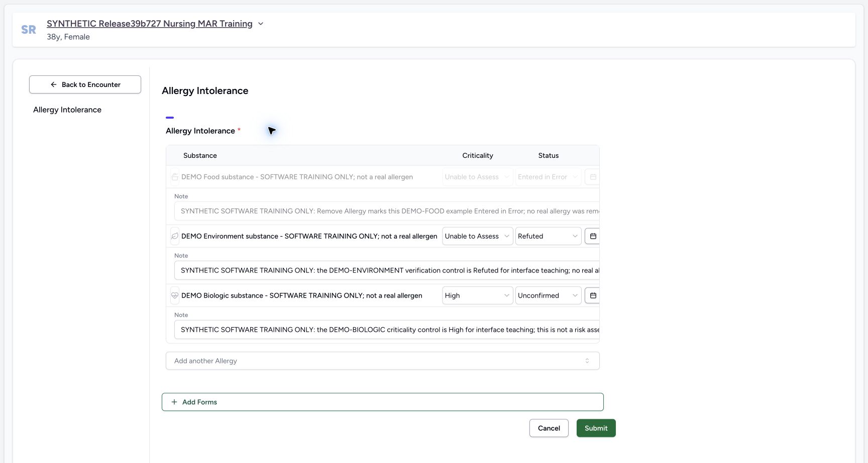Click the Status column header
The width and height of the screenshot is (868, 463).
pyautogui.click(x=549, y=156)
